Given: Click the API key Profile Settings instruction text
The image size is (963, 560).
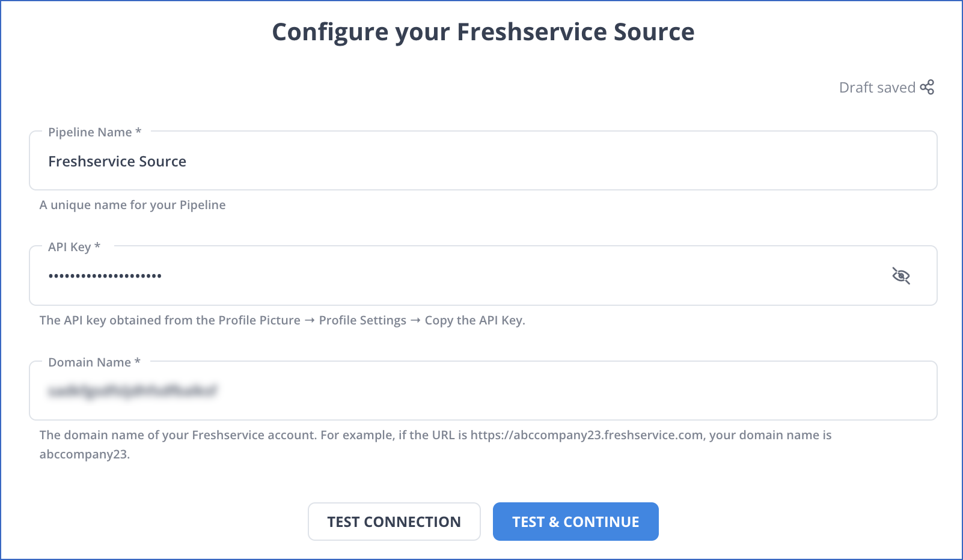Looking at the screenshot, I should 282,320.
